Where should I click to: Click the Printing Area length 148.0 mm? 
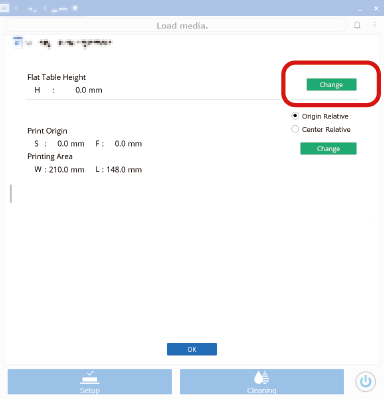(124, 170)
